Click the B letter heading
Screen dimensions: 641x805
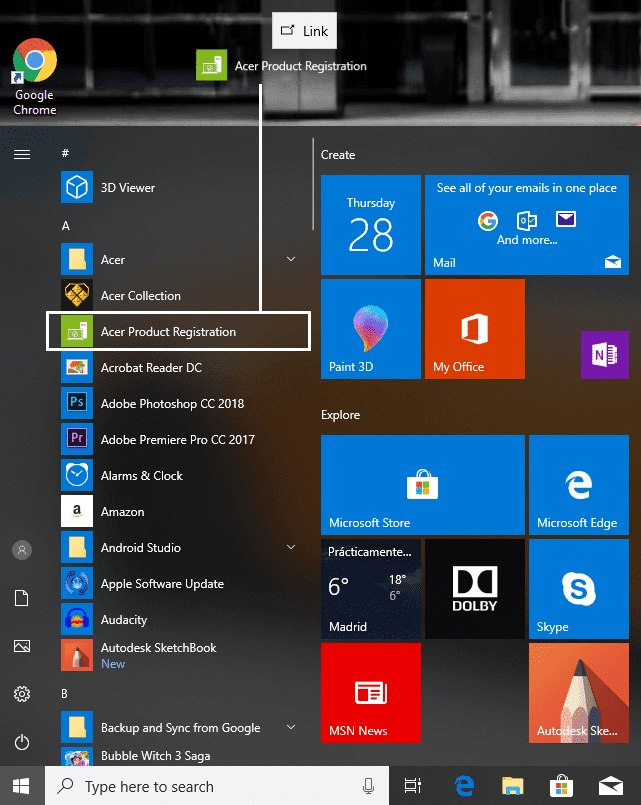(64, 694)
